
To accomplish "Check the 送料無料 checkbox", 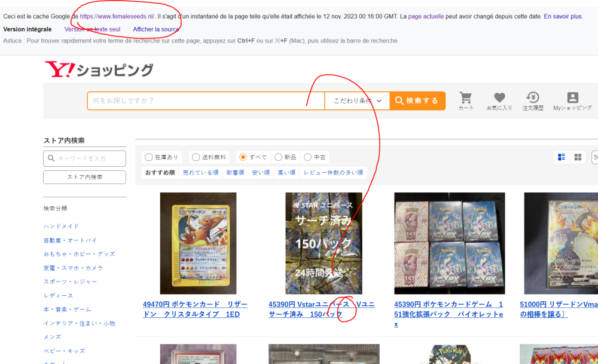I will tap(196, 157).
